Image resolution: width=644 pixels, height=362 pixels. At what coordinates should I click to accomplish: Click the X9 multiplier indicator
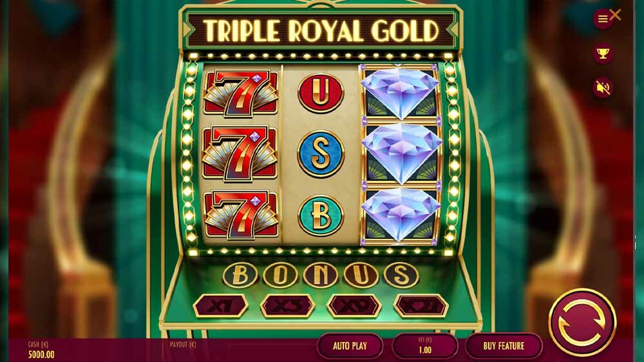click(354, 306)
